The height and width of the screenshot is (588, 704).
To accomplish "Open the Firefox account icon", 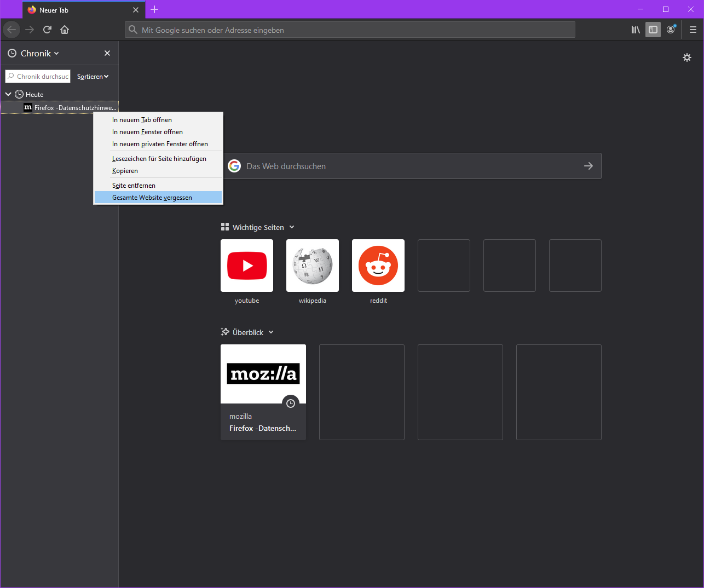I will 671,30.
